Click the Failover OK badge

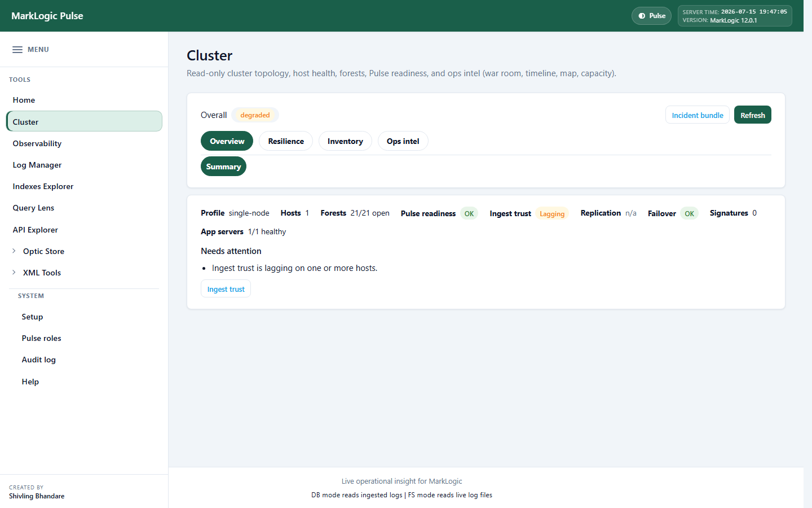tap(689, 213)
